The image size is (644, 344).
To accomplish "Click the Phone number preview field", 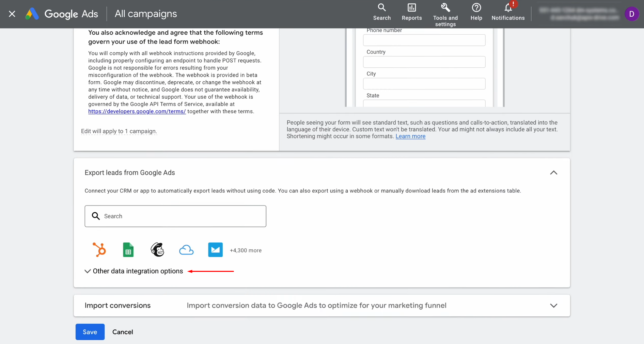I will coord(424,40).
